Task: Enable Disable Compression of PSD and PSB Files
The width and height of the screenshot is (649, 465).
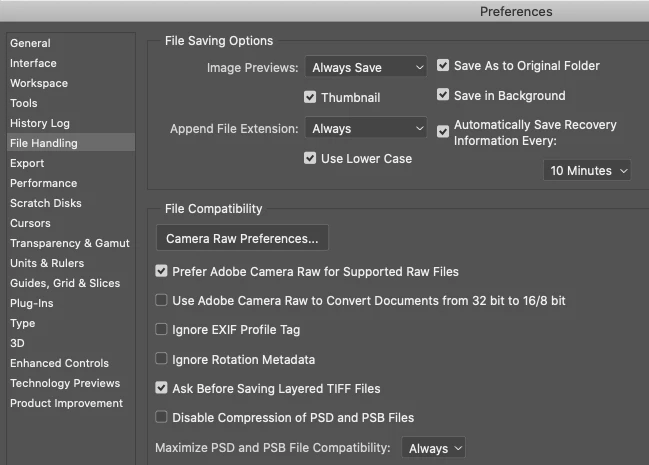Action: tap(162, 418)
